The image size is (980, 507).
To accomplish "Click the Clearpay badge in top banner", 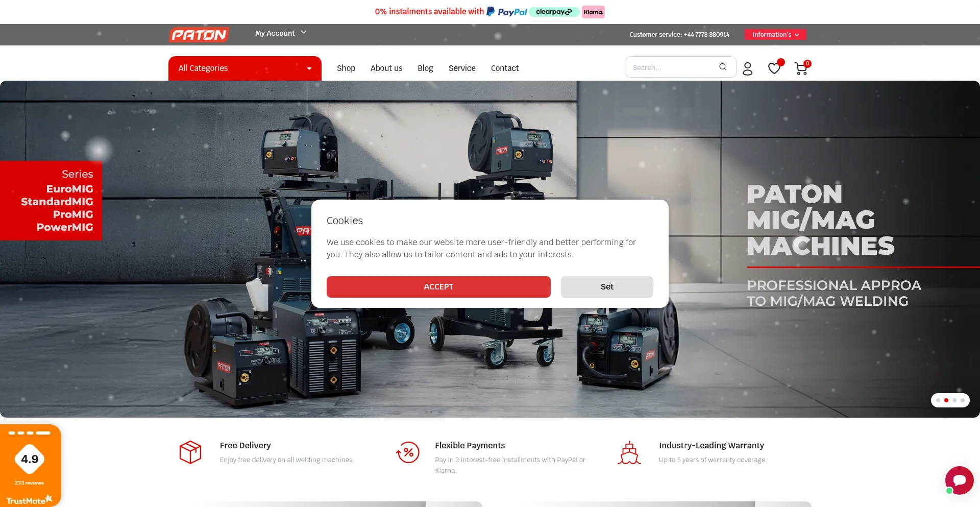I will tap(554, 12).
